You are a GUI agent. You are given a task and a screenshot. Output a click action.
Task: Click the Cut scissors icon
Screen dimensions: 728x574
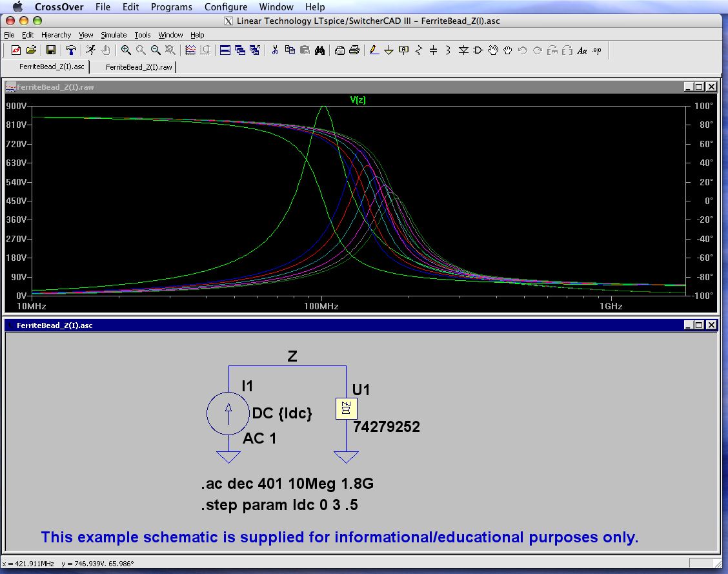pos(275,50)
